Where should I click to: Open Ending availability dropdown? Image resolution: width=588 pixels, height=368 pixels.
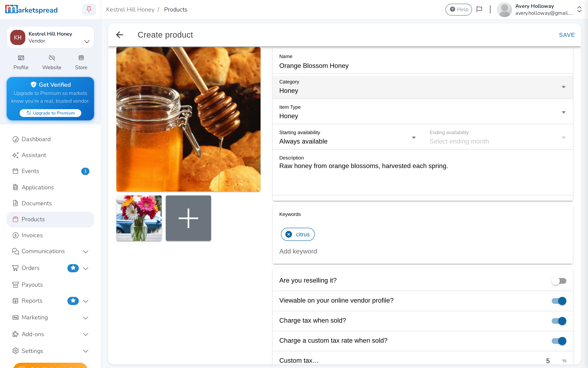click(x=498, y=138)
